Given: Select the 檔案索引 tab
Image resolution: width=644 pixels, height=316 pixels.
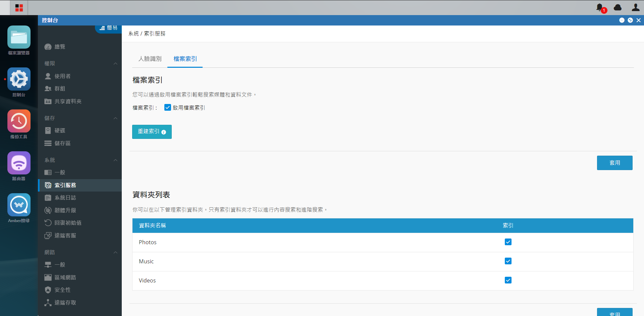Looking at the screenshot, I should [185, 59].
